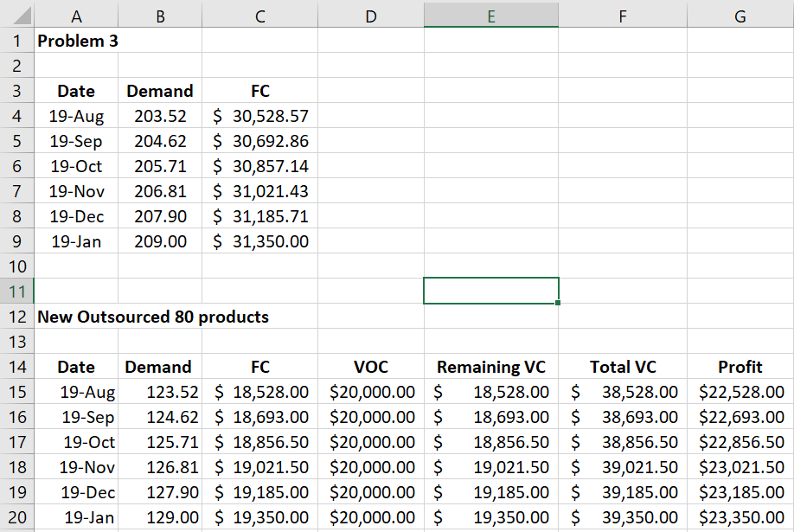Select Profit cell $23,021.50

[x=740, y=466]
